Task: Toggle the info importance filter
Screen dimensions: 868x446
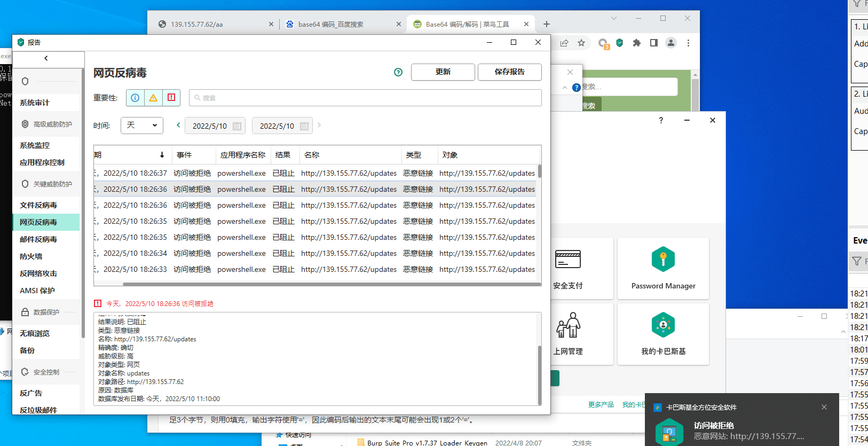Action: click(135, 98)
